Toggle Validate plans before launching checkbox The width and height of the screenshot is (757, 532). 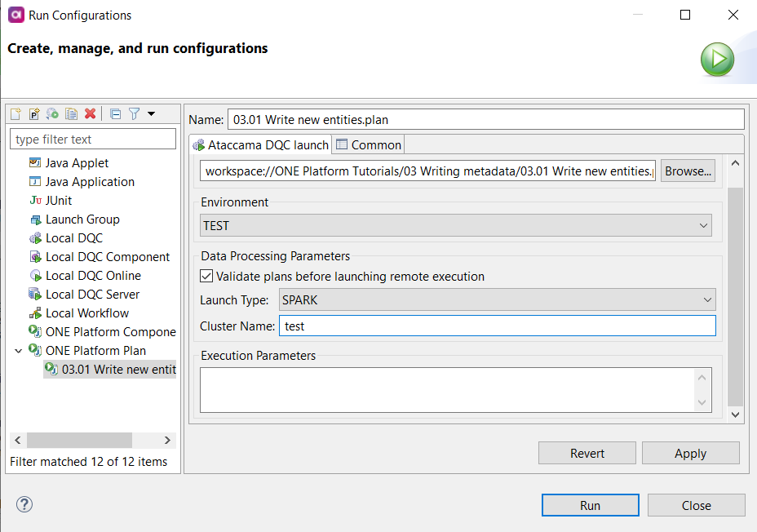[x=206, y=277]
